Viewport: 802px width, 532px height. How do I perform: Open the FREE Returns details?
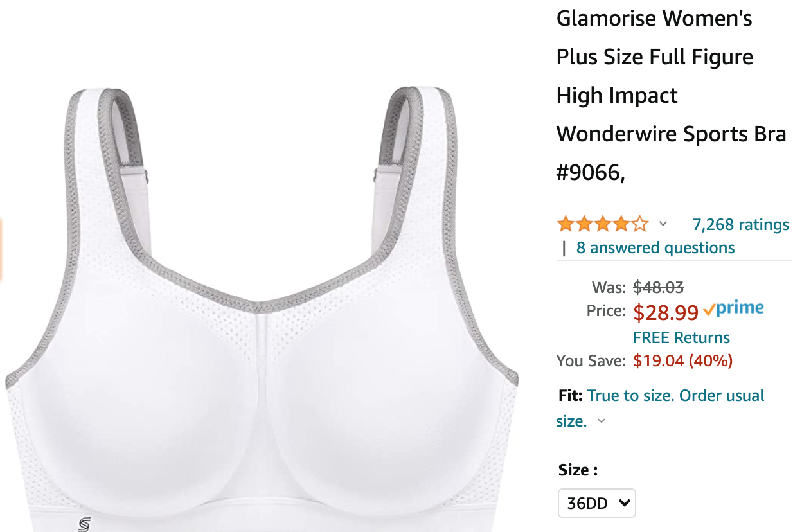tap(681, 338)
